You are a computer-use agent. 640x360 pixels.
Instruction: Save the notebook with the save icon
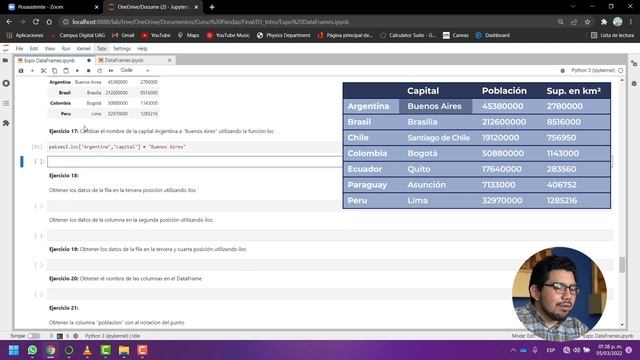point(21,71)
